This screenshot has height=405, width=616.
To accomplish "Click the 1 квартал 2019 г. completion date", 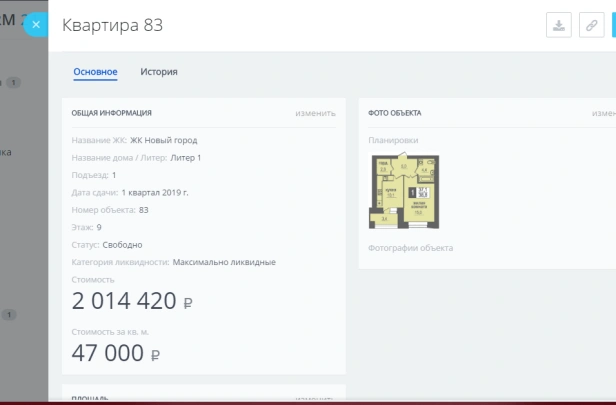I will tap(155, 192).
